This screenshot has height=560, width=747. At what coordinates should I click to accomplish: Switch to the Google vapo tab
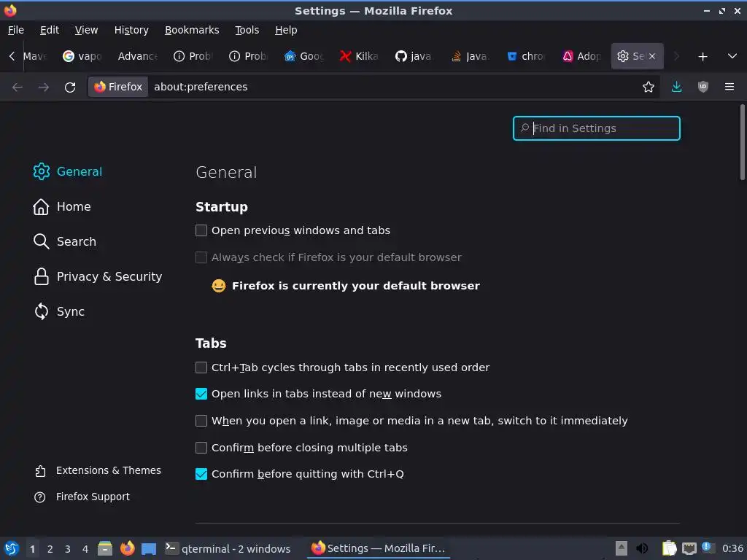coord(82,56)
